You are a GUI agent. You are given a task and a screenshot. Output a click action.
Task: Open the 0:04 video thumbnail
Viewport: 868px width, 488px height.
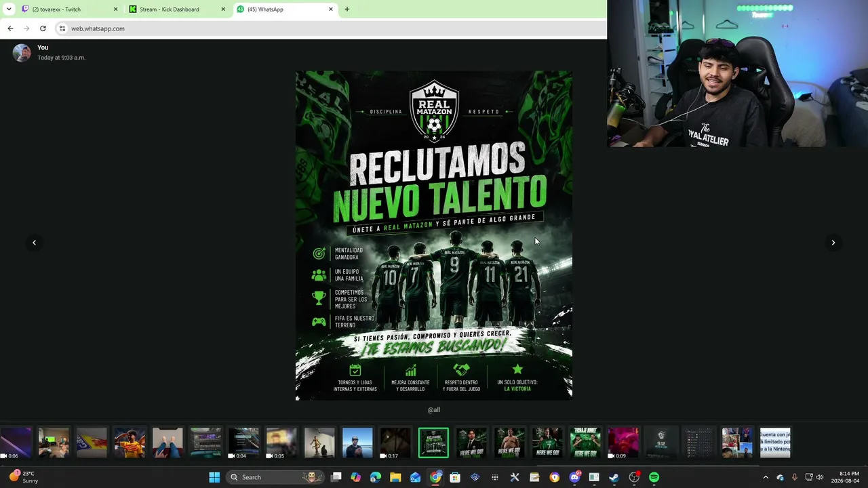[243, 443]
